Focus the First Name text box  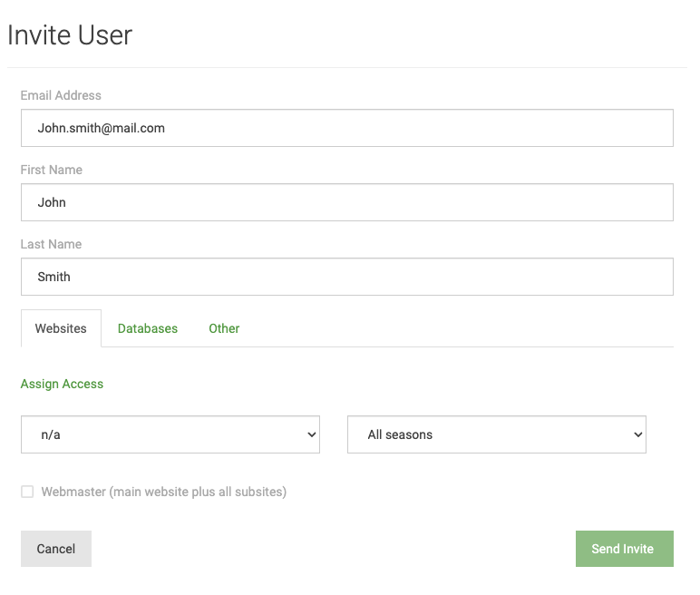tap(347, 202)
